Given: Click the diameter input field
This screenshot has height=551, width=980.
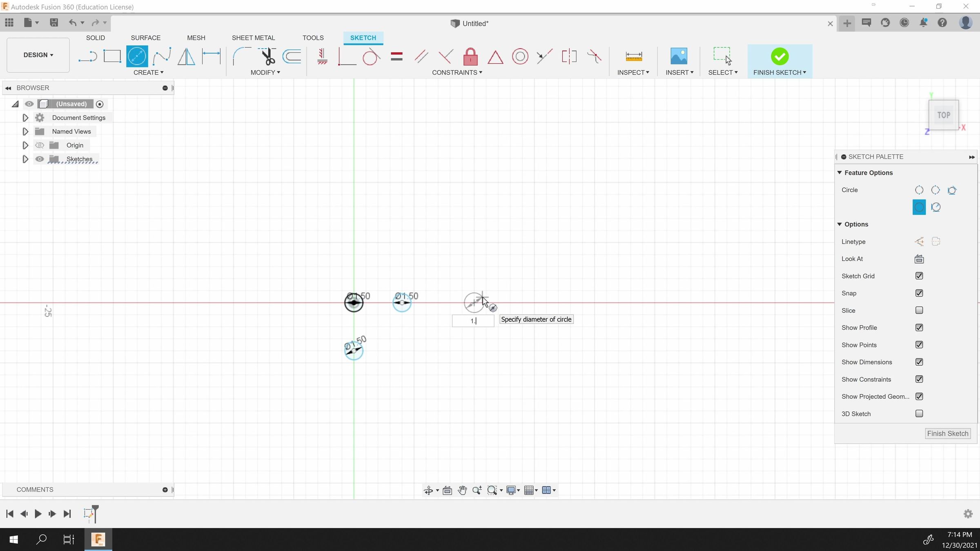Looking at the screenshot, I should coord(473,321).
